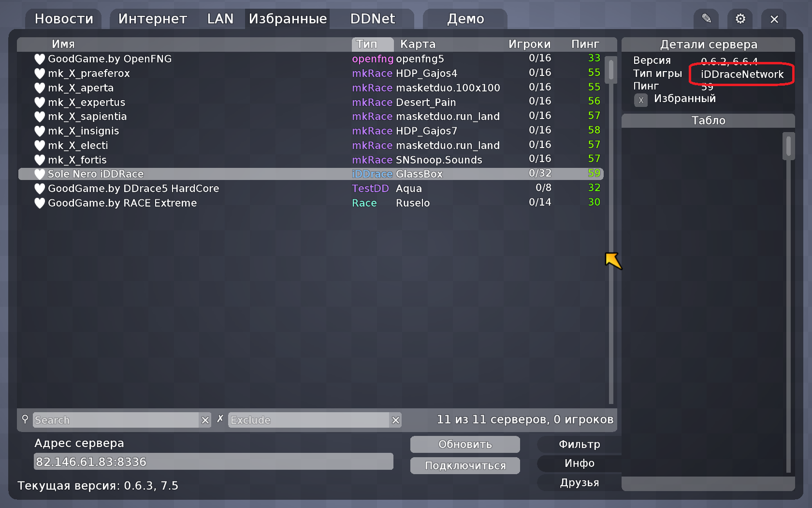Viewport: 812px width, 508px height.
Task: Clear the Exclude field with X
Action: [x=396, y=420]
